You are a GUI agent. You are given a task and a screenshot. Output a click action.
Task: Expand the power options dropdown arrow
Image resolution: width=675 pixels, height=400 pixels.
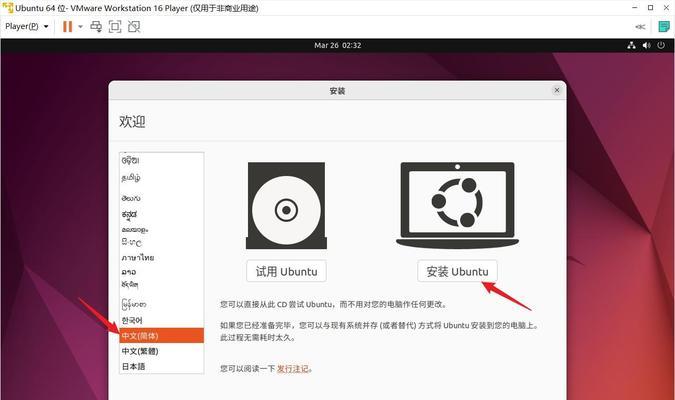(80, 27)
